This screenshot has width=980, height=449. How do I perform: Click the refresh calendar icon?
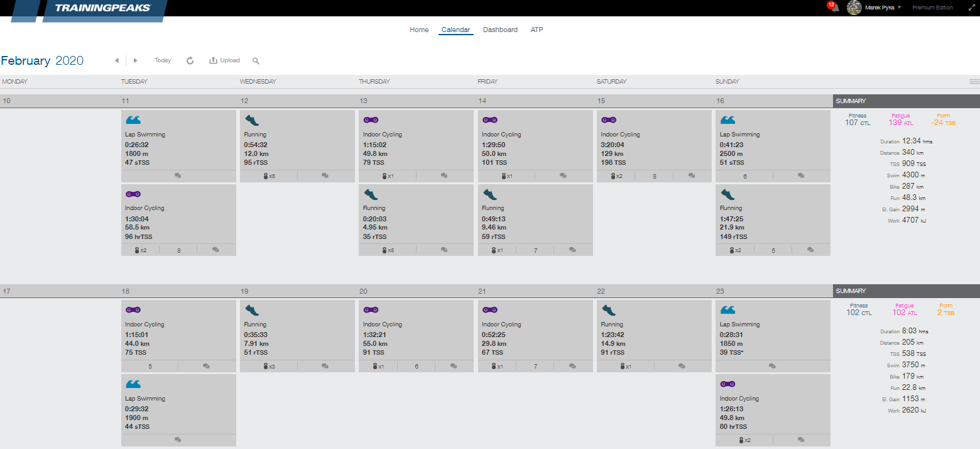click(190, 60)
